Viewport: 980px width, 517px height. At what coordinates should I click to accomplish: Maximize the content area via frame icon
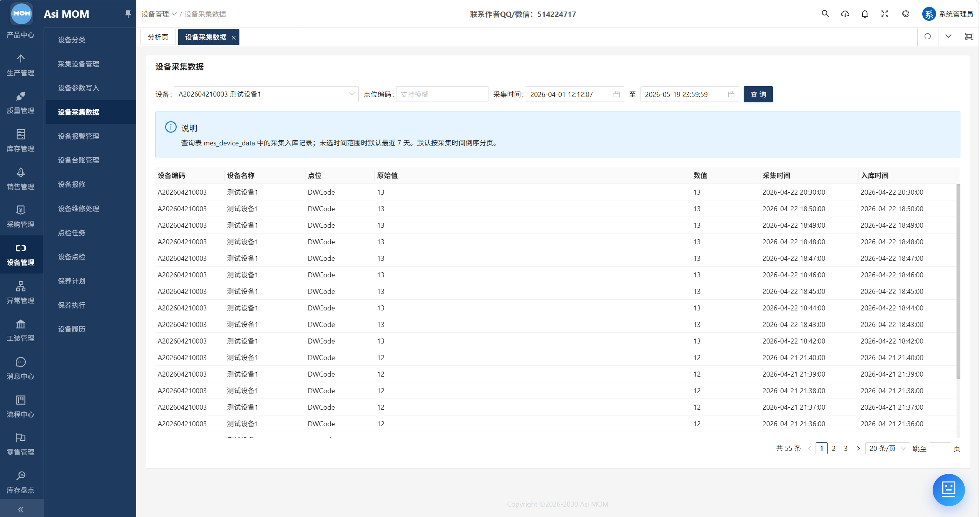coord(969,36)
